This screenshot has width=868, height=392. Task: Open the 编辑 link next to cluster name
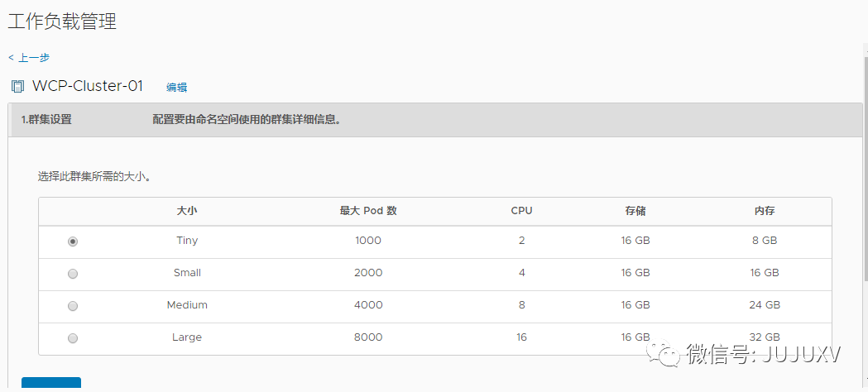pos(176,87)
